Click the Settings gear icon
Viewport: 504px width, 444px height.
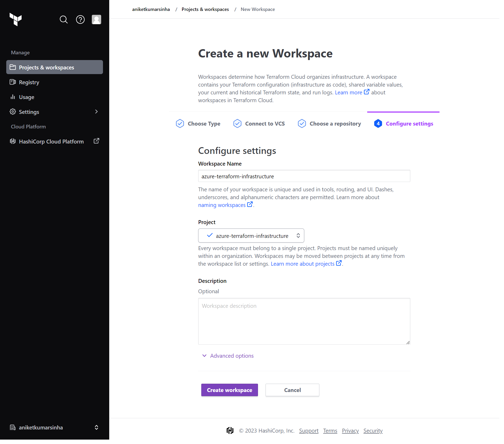coord(13,112)
